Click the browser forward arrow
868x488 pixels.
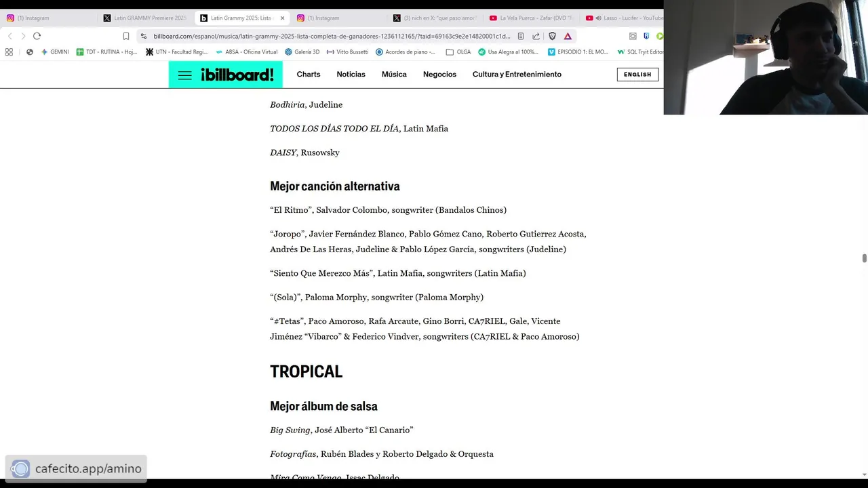coord(23,36)
